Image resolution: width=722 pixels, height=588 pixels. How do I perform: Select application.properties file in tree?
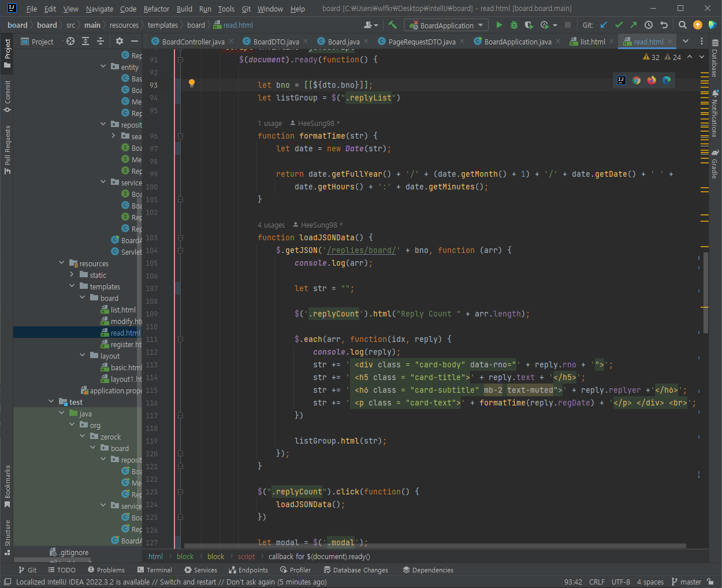[x=111, y=390]
